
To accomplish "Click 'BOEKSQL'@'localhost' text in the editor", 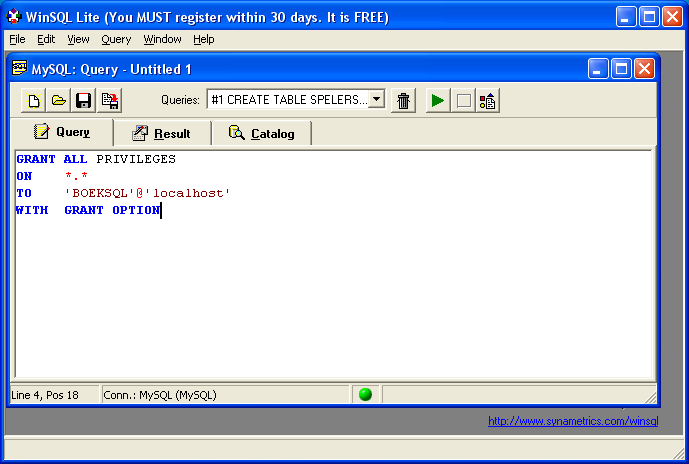I will (x=147, y=193).
